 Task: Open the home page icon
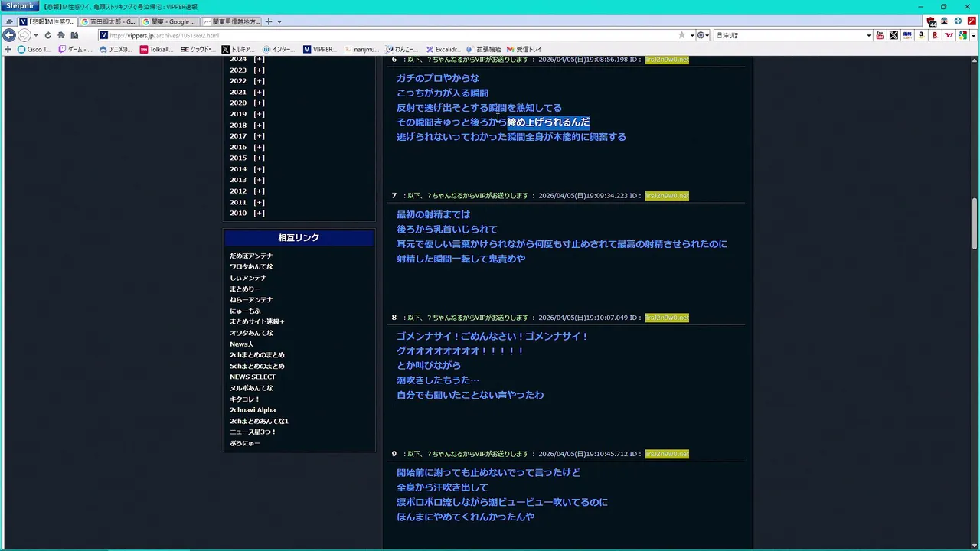pos(60,35)
